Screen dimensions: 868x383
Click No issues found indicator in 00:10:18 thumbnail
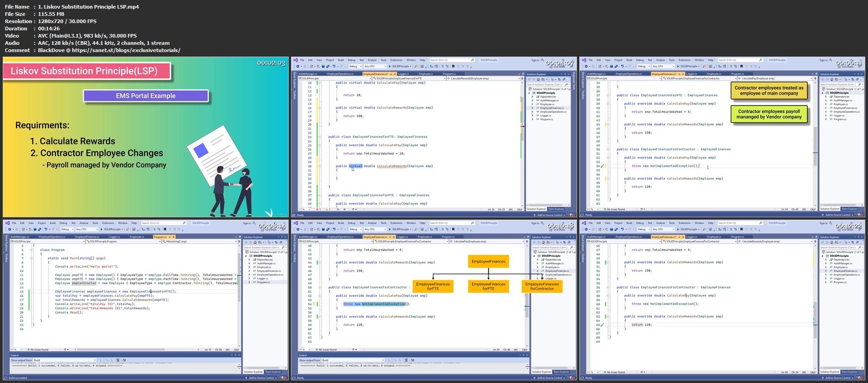tap(327, 349)
